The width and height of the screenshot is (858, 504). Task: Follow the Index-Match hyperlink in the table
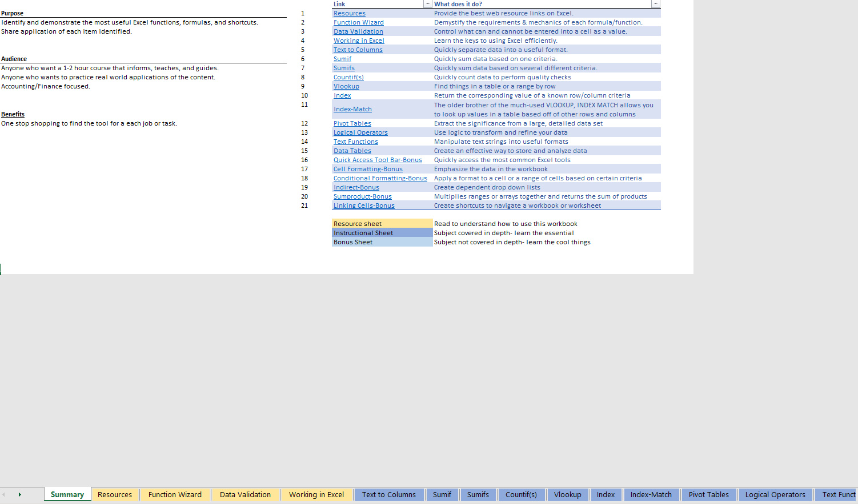(352, 109)
